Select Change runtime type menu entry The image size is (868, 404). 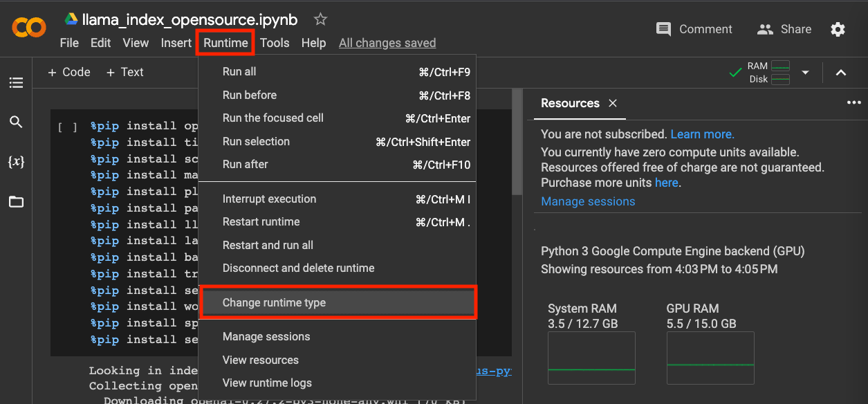(274, 303)
